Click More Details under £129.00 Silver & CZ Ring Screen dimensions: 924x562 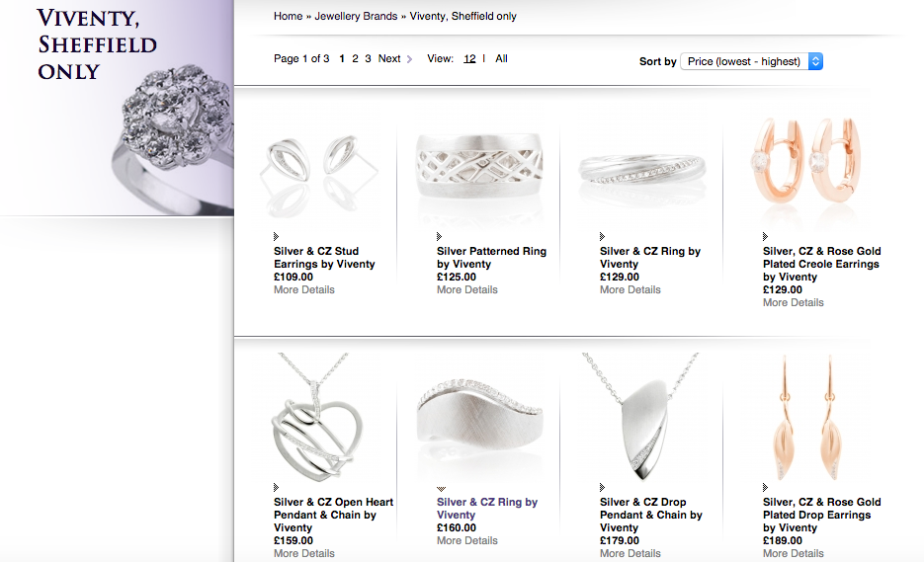pyautogui.click(x=630, y=289)
